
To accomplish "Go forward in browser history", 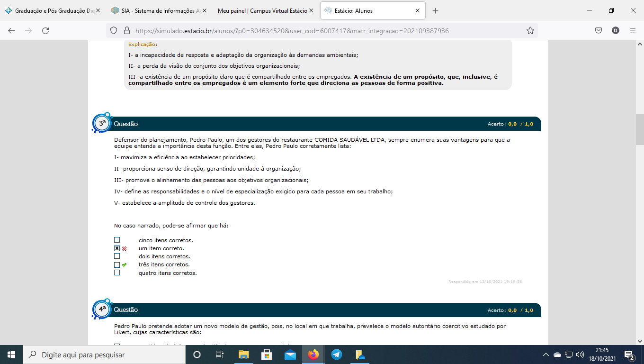I will (28, 30).
